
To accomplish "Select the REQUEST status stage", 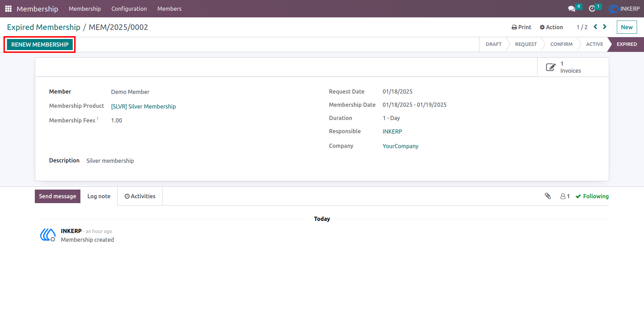I will (526, 44).
